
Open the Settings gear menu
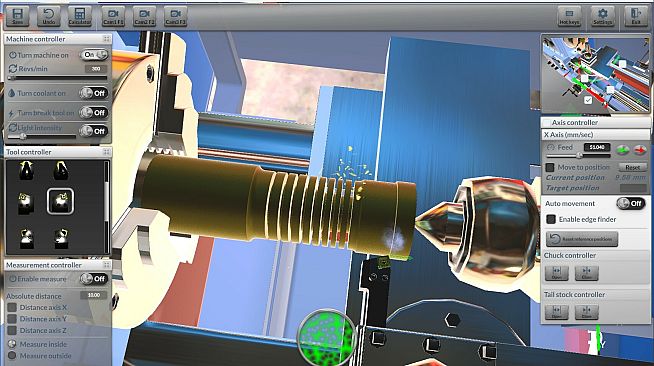603,17
